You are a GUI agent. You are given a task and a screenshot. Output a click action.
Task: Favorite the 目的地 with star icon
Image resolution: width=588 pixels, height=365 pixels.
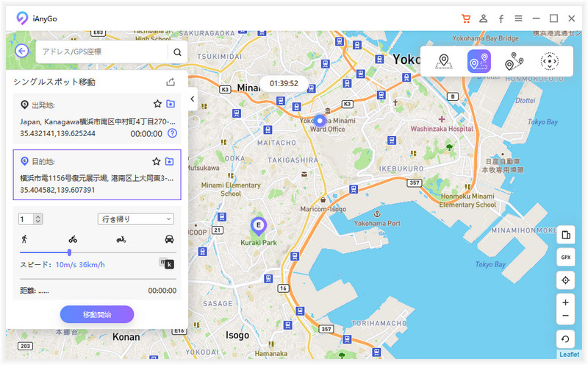[x=157, y=161]
